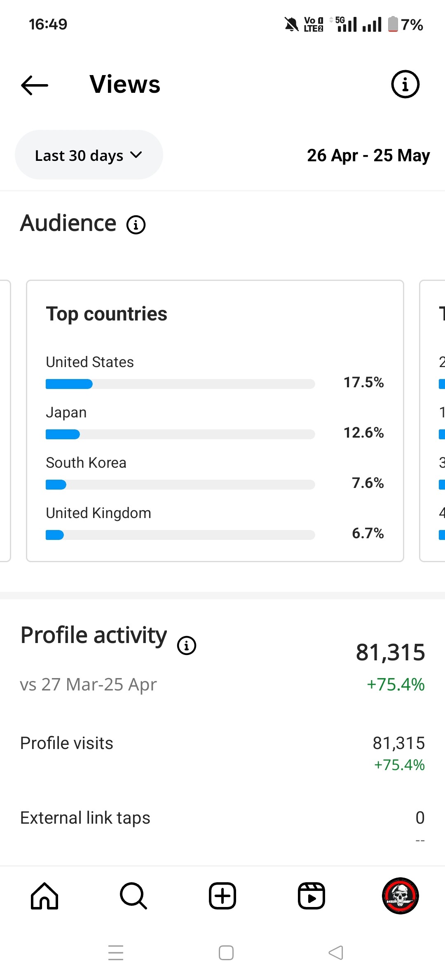
Task: Tap the South Korea percentage bar
Action: [x=180, y=485]
